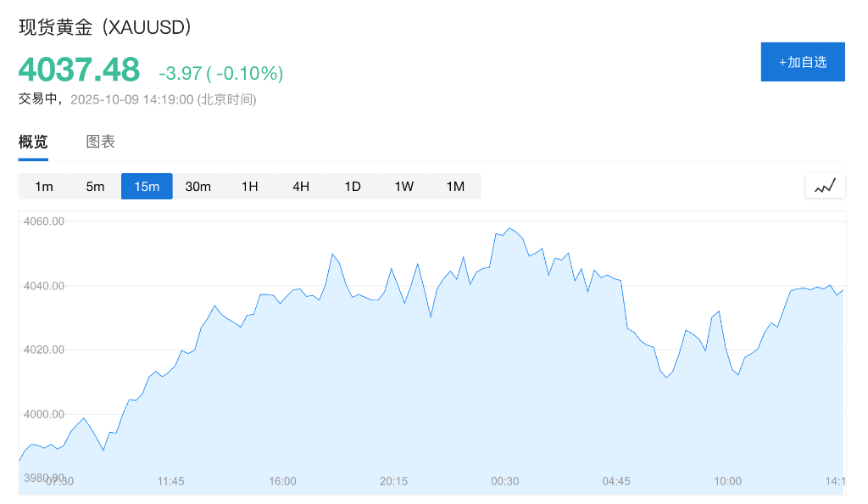Switch chart to 4H interval
The image size is (868, 504).
[x=301, y=187]
